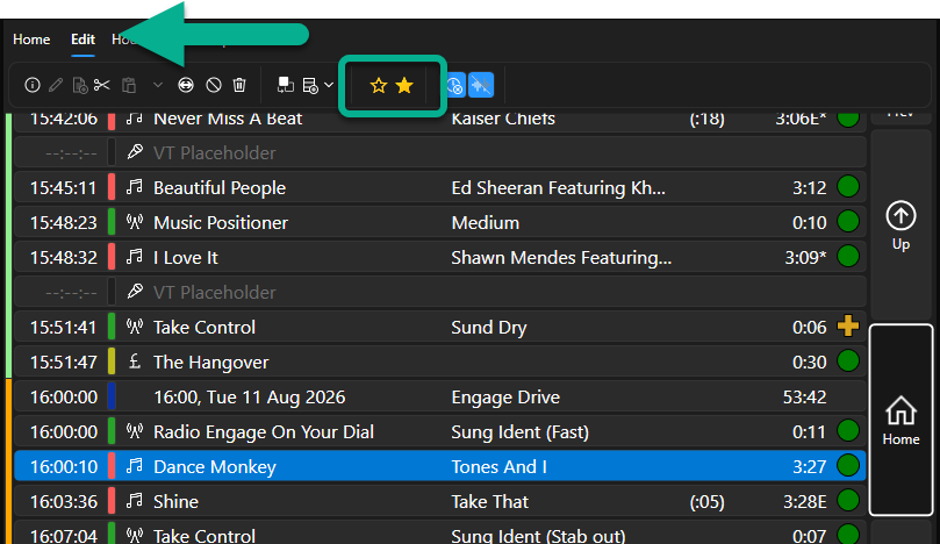Image resolution: width=940 pixels, height=544 pixels.
Task: Select the Shine by Take That row
Action: pyautogui.click(x=440, y=501)
